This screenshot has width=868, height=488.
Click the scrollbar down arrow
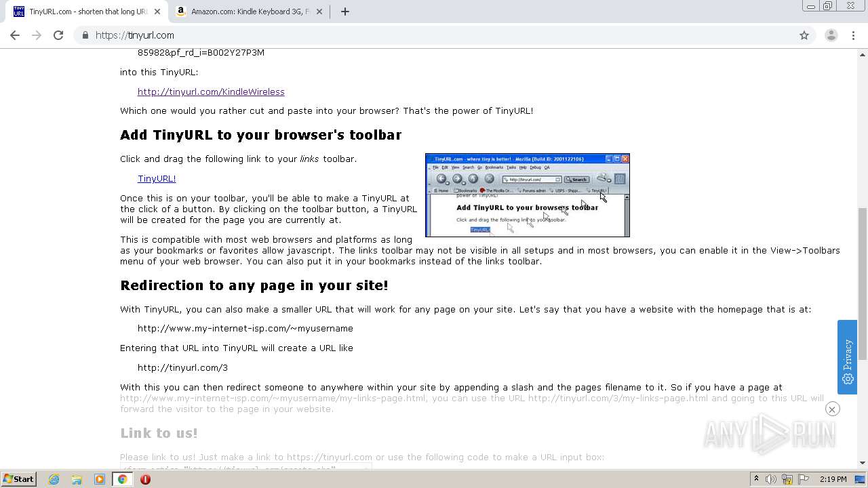863,463
